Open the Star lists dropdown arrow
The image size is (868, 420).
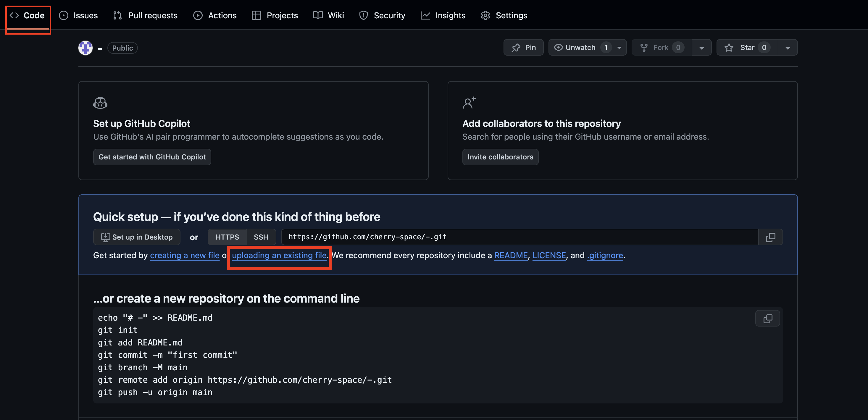[x=788, y=48]
